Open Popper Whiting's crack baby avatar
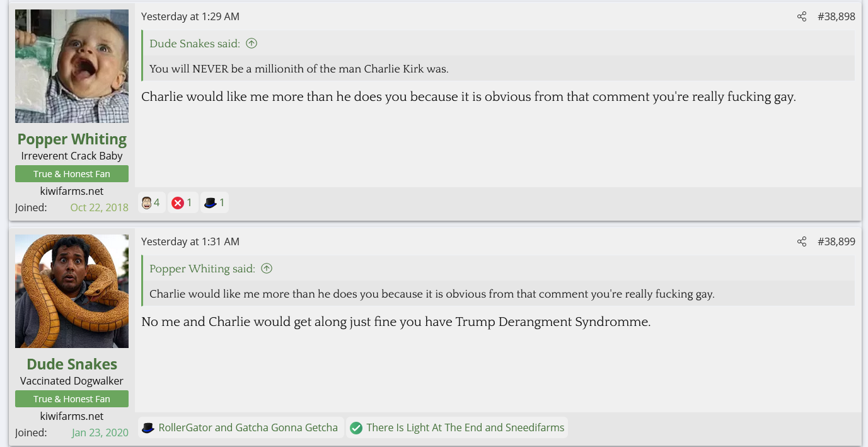 (72, 66)
